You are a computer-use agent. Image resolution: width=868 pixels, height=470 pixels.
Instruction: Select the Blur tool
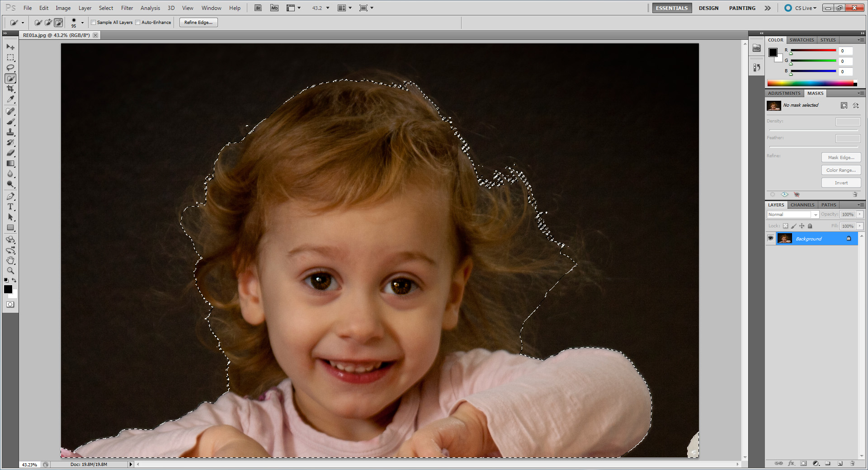(10, 174)
